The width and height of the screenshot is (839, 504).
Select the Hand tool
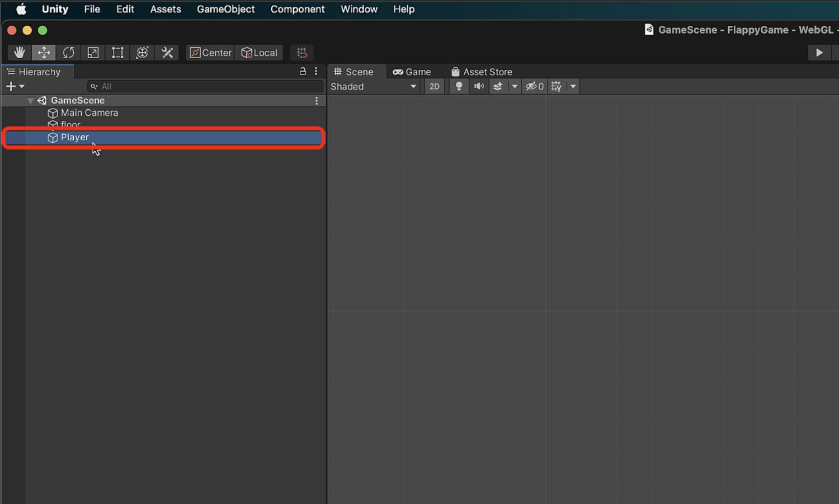20,53
